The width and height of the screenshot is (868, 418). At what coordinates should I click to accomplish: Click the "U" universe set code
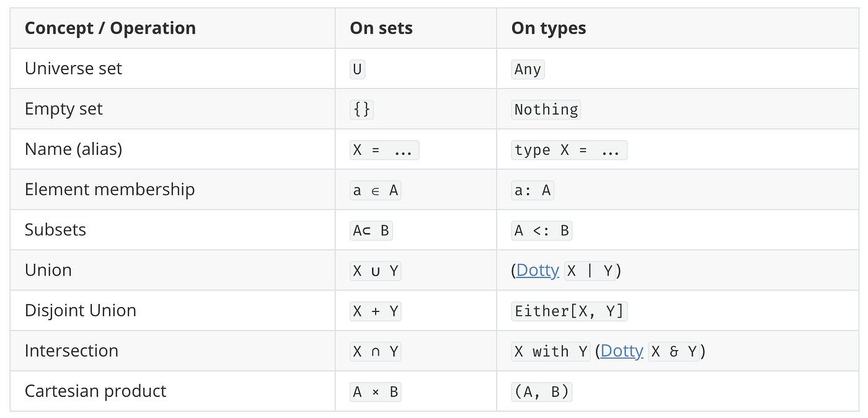point(357,69)
